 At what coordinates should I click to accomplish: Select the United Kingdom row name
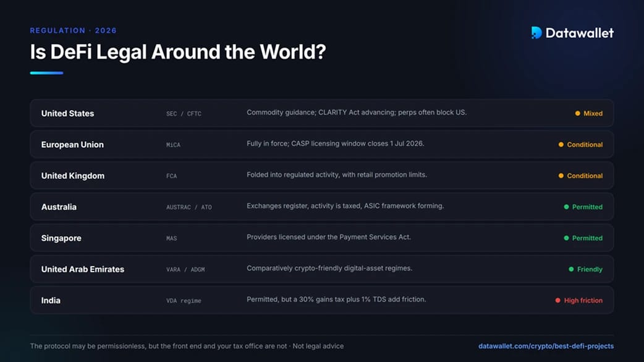click(x=73, y=176)
